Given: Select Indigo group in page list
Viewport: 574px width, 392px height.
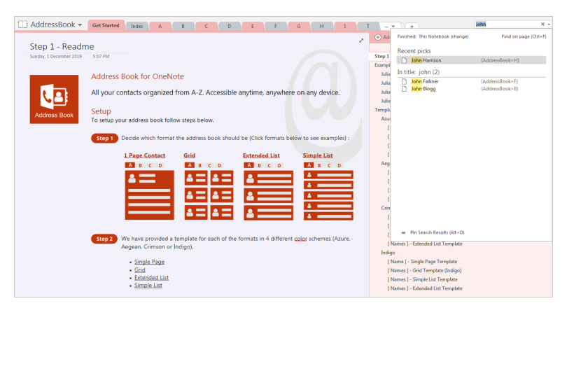Looking at the screenshot, I should (388, 253).
